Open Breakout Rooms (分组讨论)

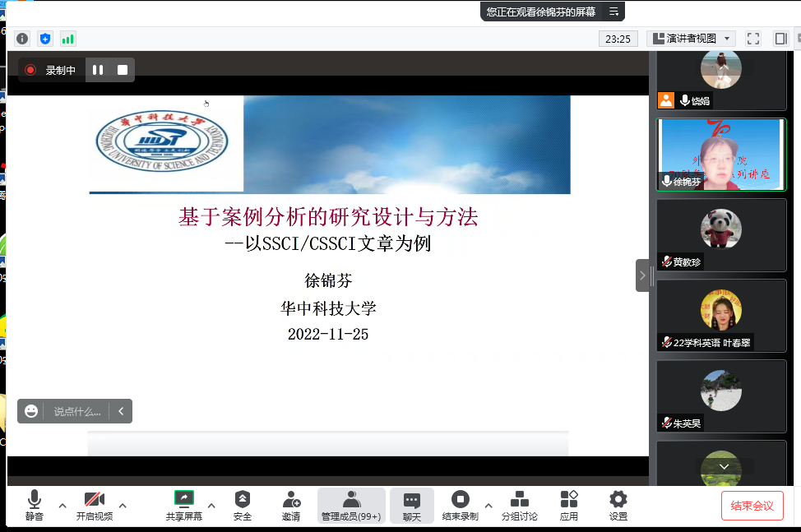click(520, 506)
